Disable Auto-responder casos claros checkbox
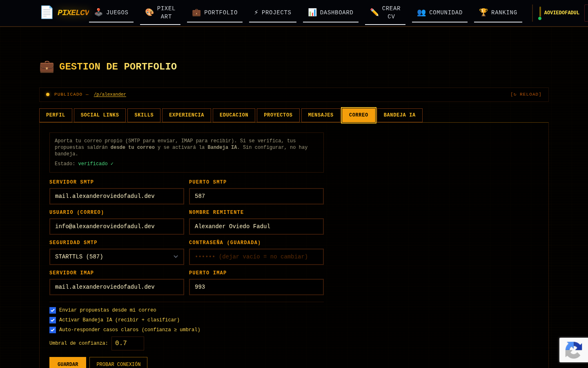The height and width of the screenshot is (368, 588). pyautogui.click(x=53, y=330)
